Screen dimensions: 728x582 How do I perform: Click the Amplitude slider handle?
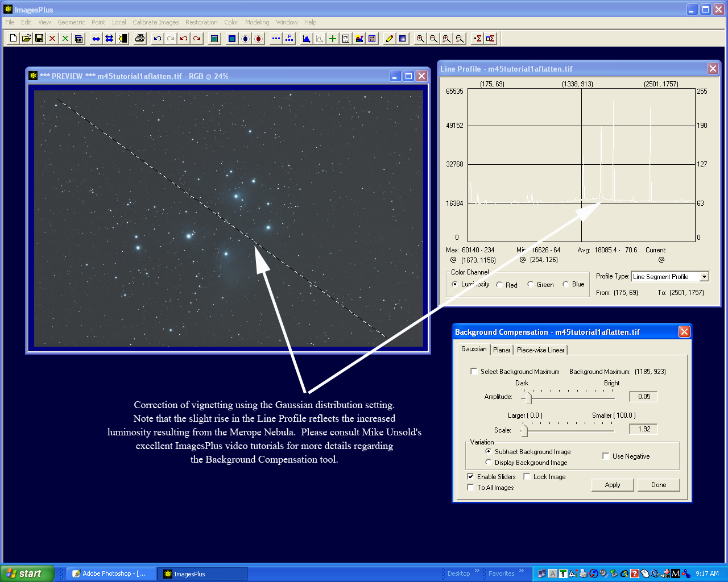[x=528, y=397]
